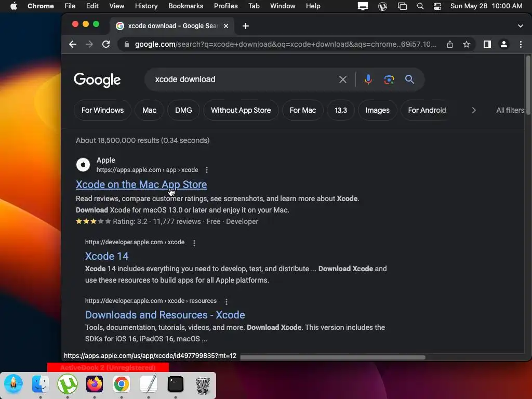This screenshot has width=532, height=399.
Task: Open Finder from the dock
Action: tap(41, 384)
